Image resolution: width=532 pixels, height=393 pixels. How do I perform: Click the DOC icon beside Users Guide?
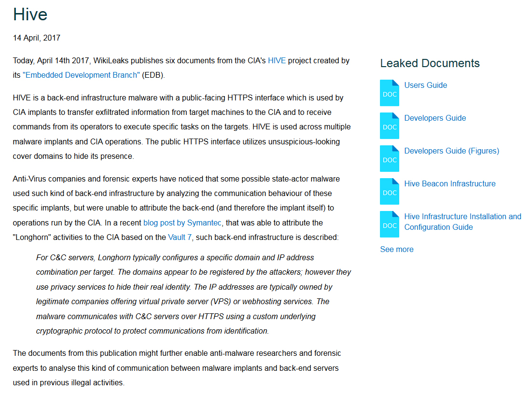click(390, 93)
